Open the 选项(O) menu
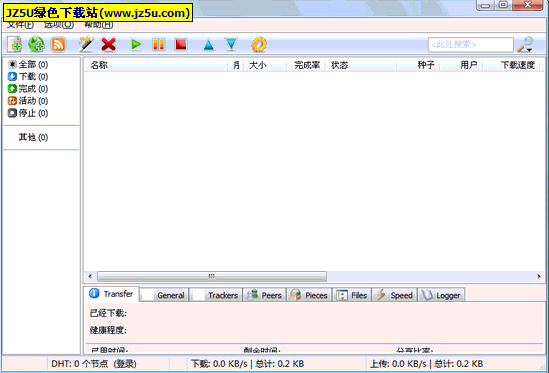This screenshot has width=549, height=373. click(58, 25)
